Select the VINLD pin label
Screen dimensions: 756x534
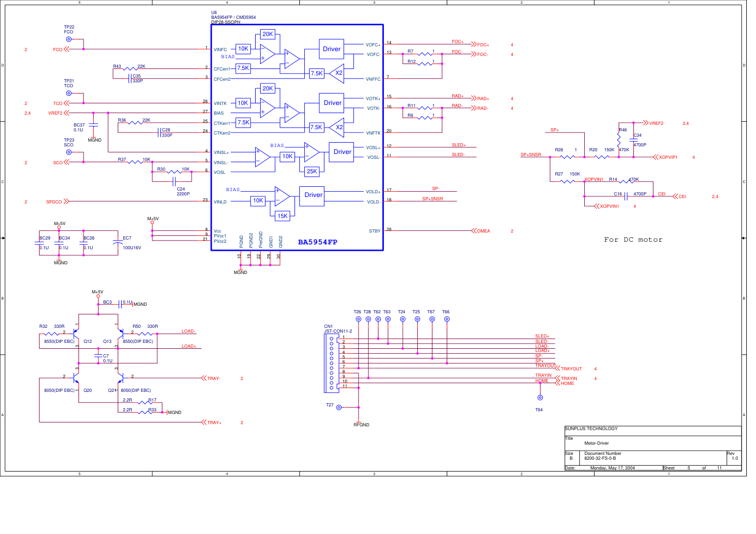coord(220,202)
